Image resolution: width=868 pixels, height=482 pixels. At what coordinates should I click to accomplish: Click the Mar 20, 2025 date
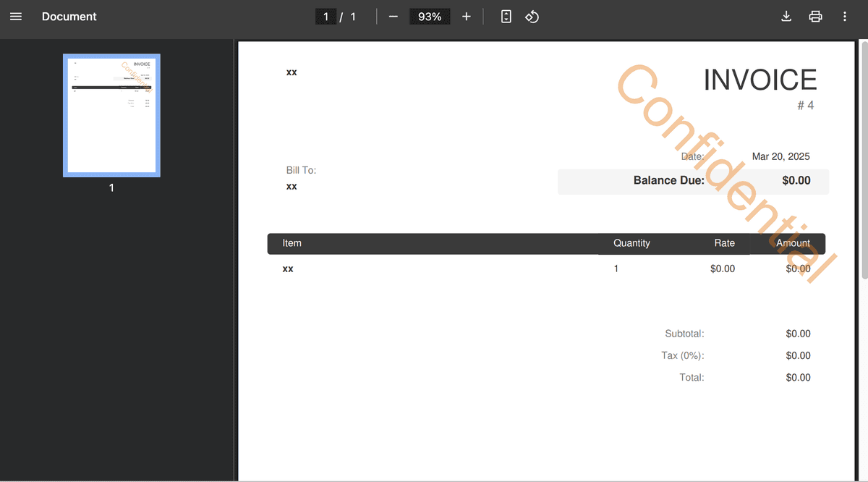click(780, 156)
